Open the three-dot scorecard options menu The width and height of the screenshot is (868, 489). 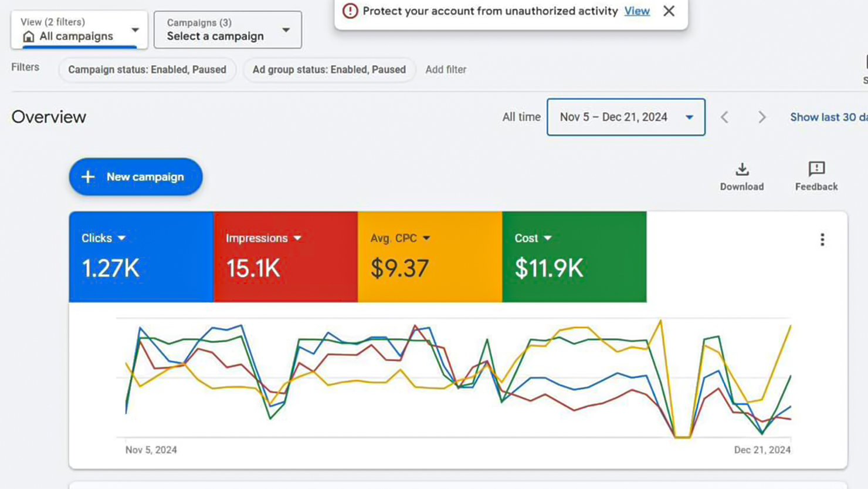(822, 240)
